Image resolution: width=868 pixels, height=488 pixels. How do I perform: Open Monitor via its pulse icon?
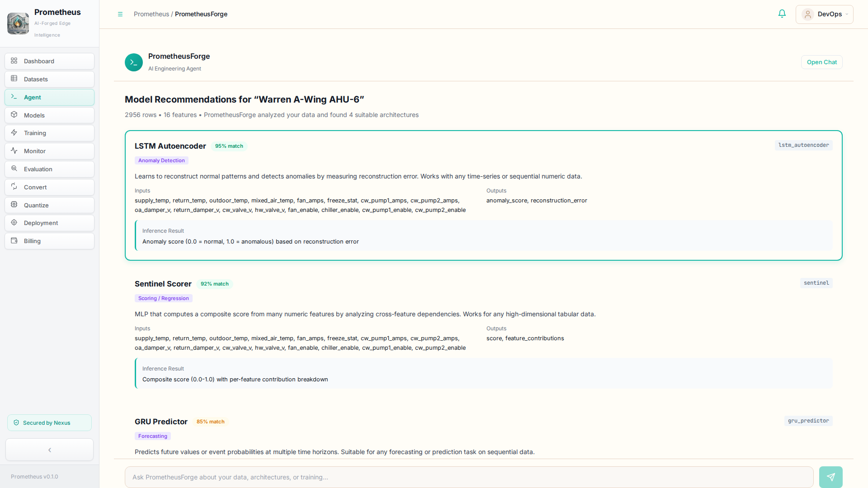coord(14,150)
